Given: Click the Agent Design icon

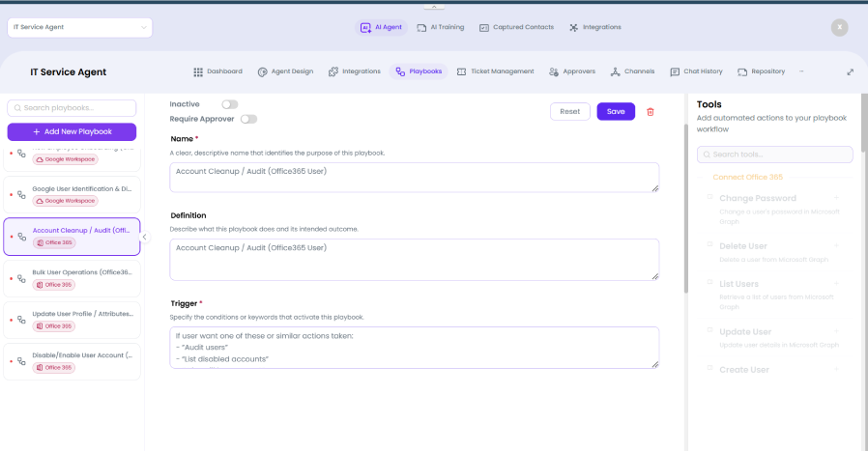Looking at the screenshot, I should [262, 71].
